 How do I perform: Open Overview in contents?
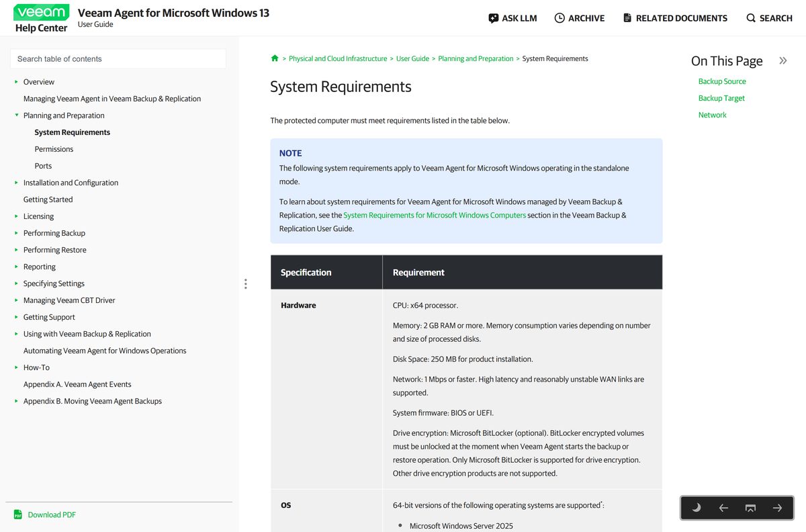pyautogui.click(x=39, y=82)
